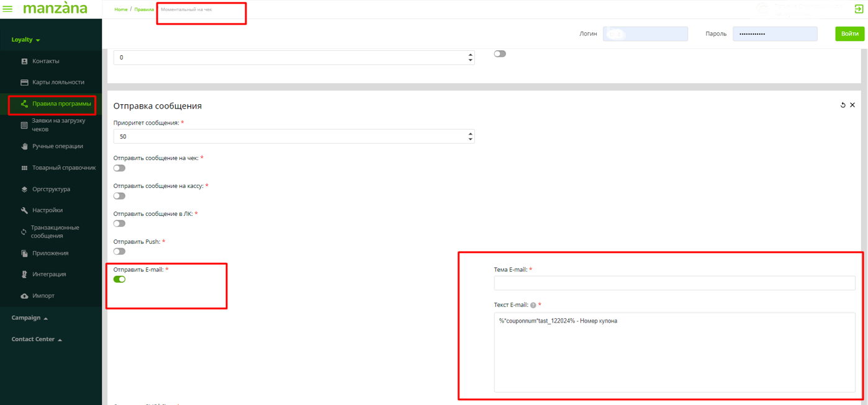Close the Отправка сообщения section

pos(852,105)
